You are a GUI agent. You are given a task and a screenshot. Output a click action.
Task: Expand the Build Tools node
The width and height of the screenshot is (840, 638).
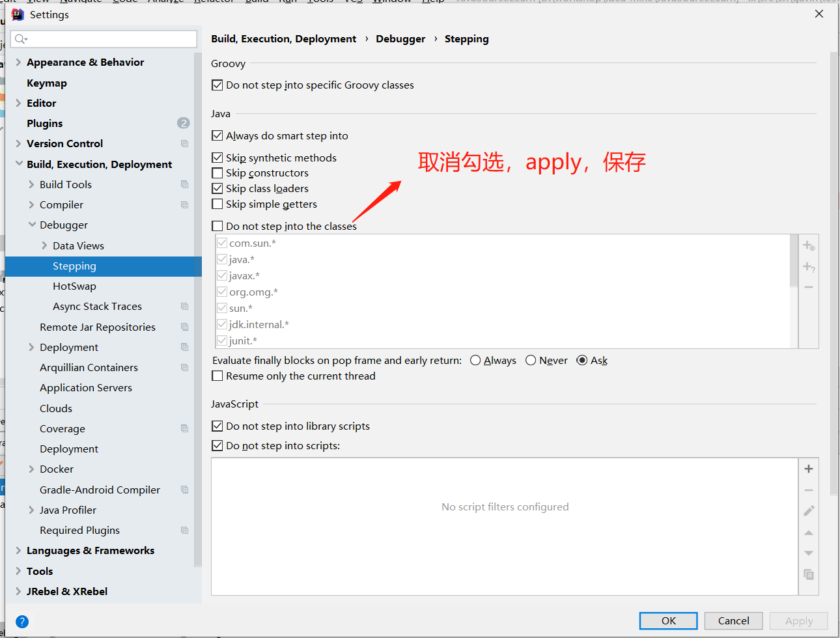tap(32, 185)
